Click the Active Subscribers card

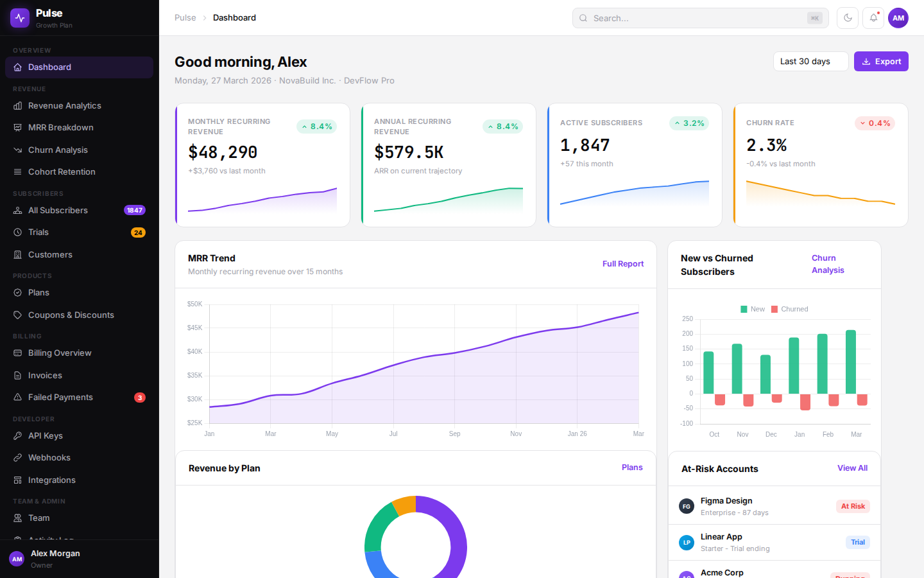635,165
